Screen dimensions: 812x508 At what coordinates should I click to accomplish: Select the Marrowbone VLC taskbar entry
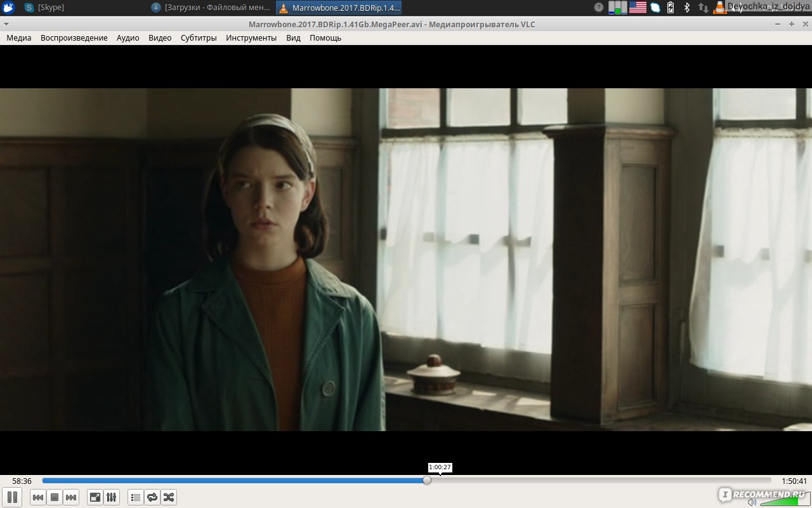click(339, 8)
